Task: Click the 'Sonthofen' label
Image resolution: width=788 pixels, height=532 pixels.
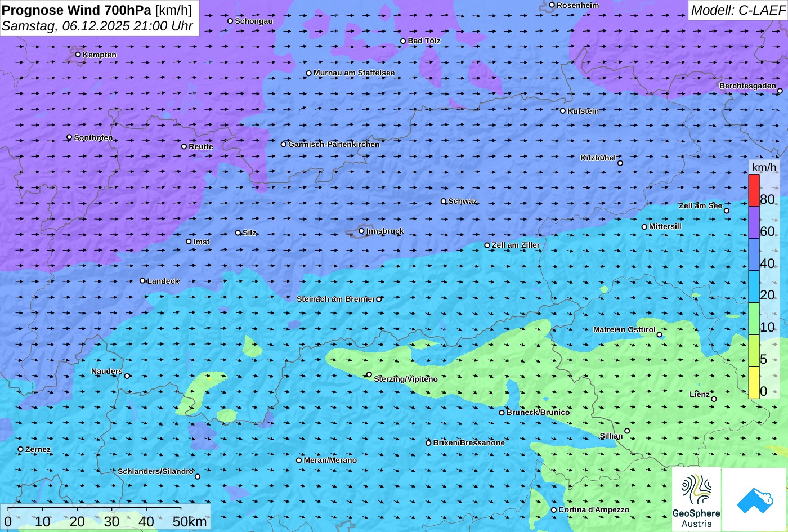Action: (93, 137)
